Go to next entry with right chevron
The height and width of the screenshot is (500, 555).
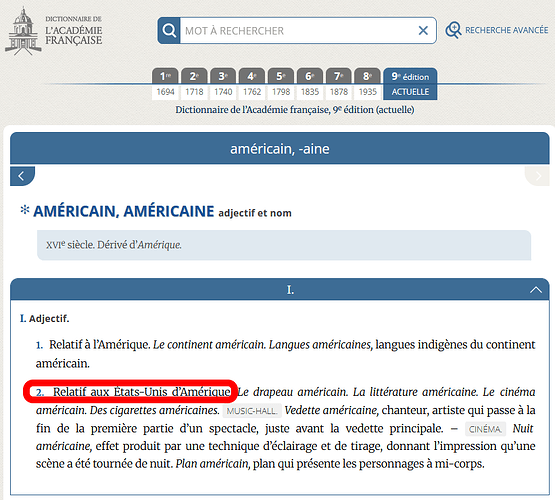[x=537, y=176]
